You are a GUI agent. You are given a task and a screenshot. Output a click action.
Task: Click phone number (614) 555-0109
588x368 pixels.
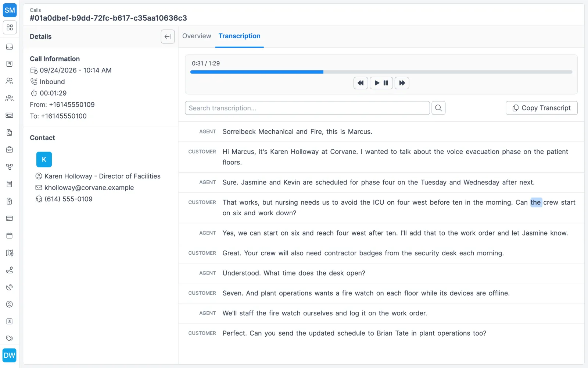click(68, 199)
